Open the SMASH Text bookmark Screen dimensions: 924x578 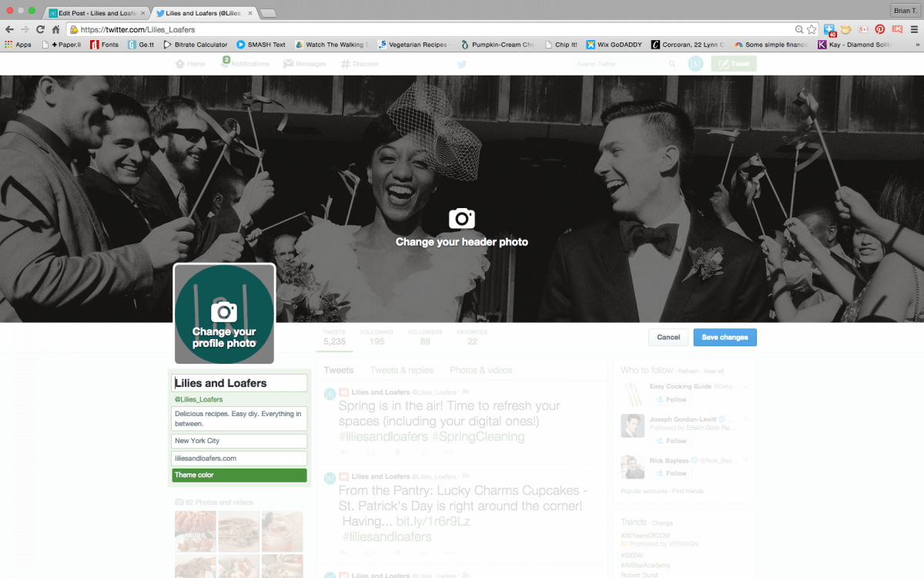click(261, 45)
